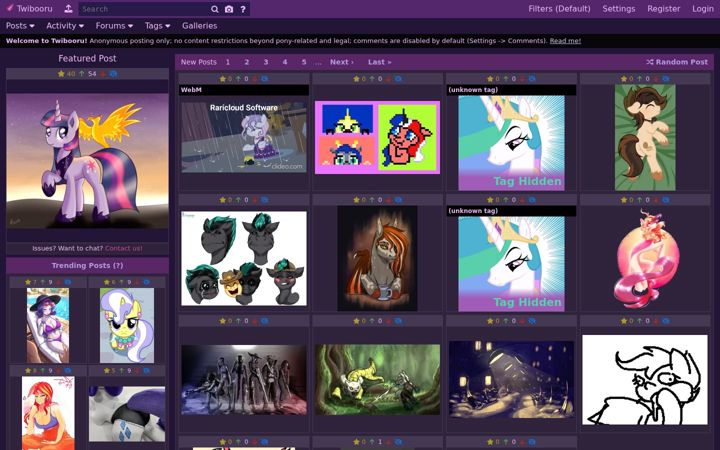Click the Next page link
720x450 pixels.
coord(342,62)
